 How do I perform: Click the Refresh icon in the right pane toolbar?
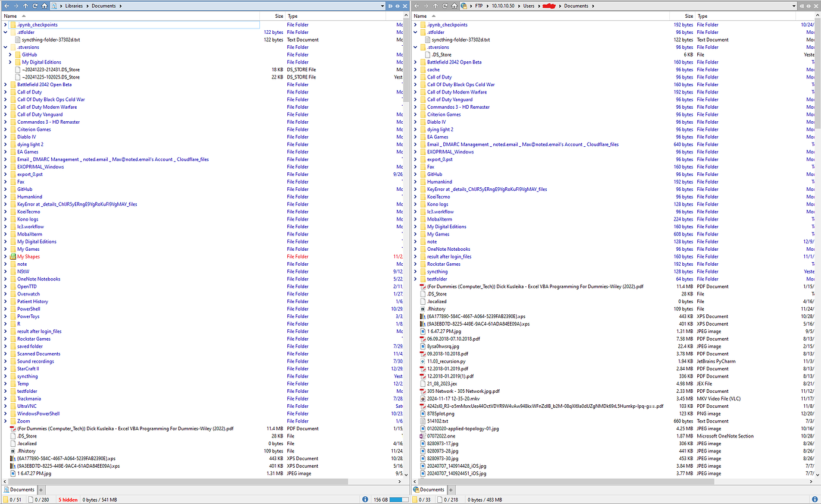[x=445, y=5]
